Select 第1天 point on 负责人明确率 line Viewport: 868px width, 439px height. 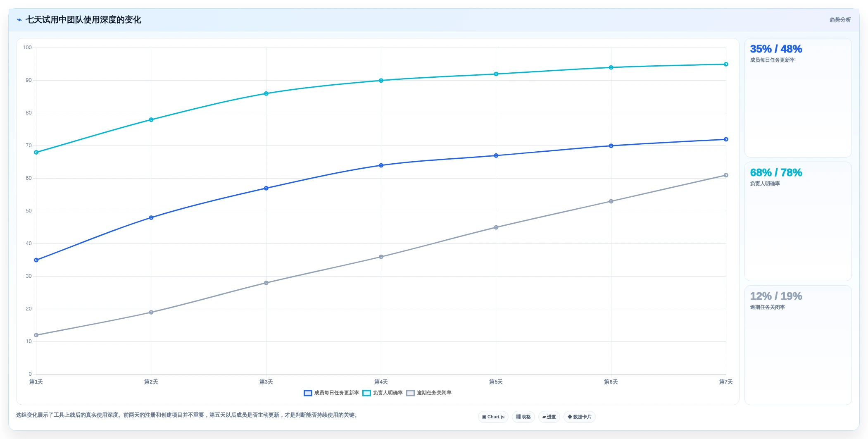pos(36,153)
